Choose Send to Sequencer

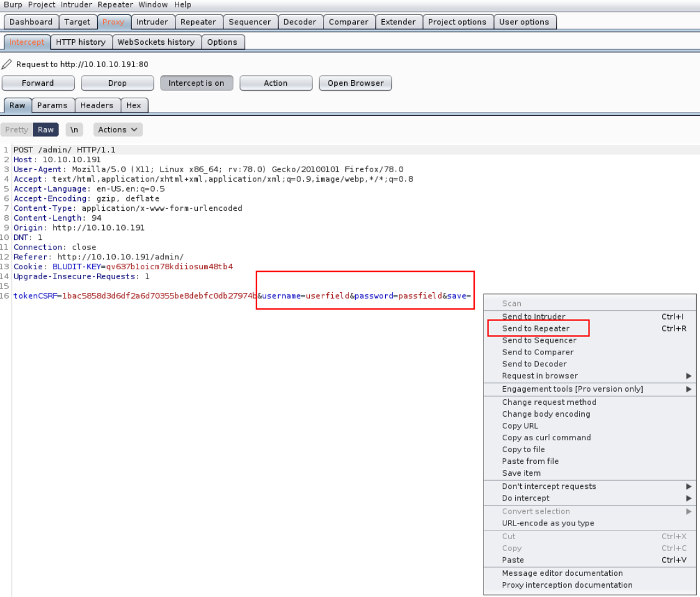point(590,340)
